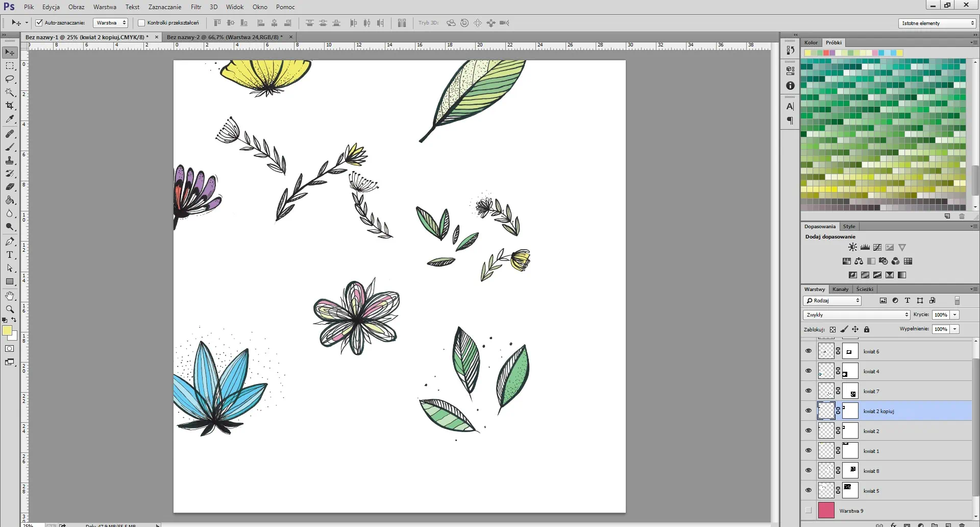Select the Lasso tool
The image size is (980, 527).
[10, 79]
